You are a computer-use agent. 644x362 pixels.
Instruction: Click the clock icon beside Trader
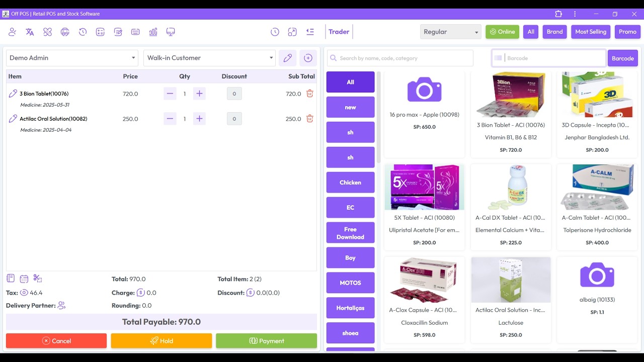click(x=275, y=32)
